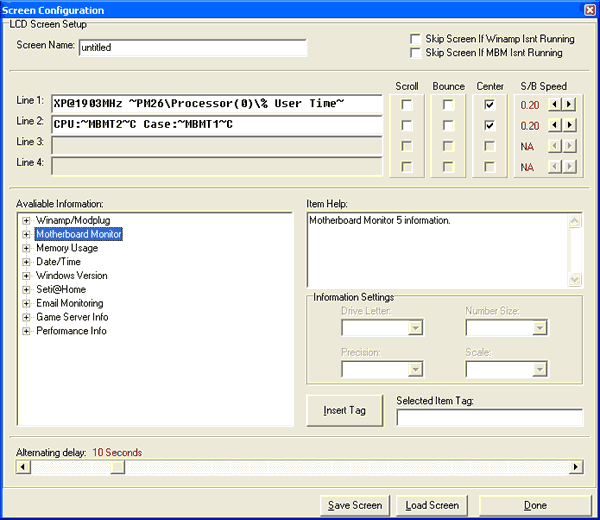Click the Load Screen button
This screenshot has height=520, width=600.
point(432,505)
